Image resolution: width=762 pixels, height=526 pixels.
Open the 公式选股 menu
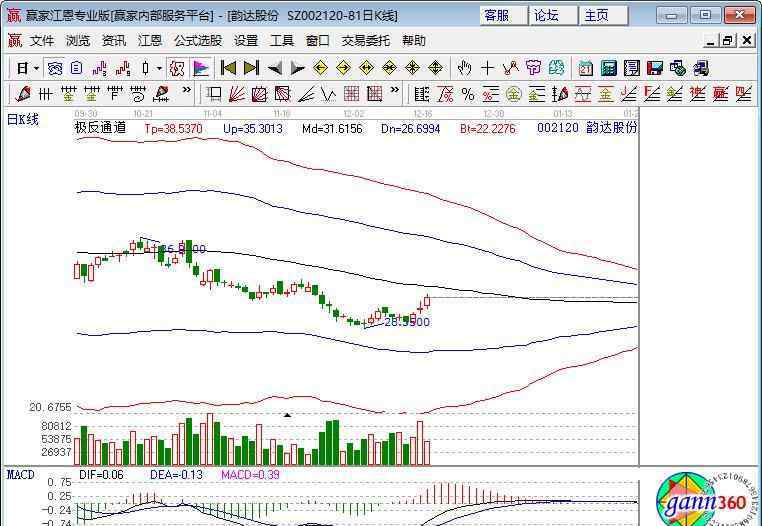(x=198, y=41)
